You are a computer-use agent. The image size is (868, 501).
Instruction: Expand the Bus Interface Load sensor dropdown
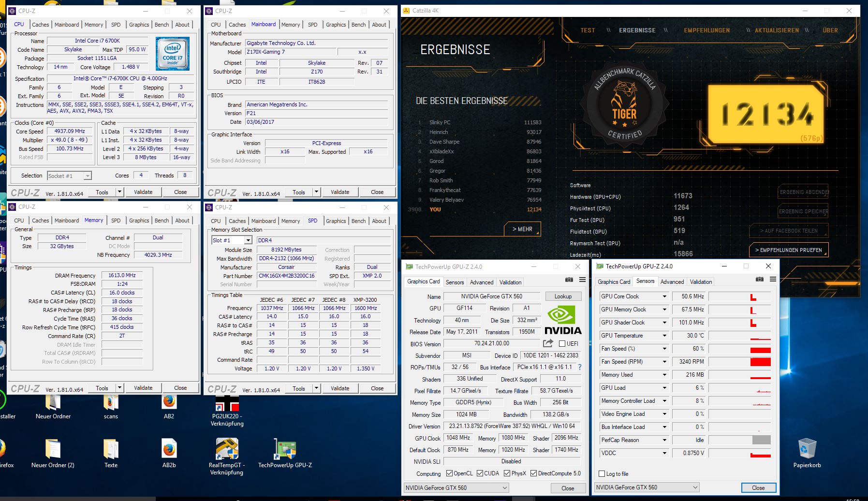664,427
